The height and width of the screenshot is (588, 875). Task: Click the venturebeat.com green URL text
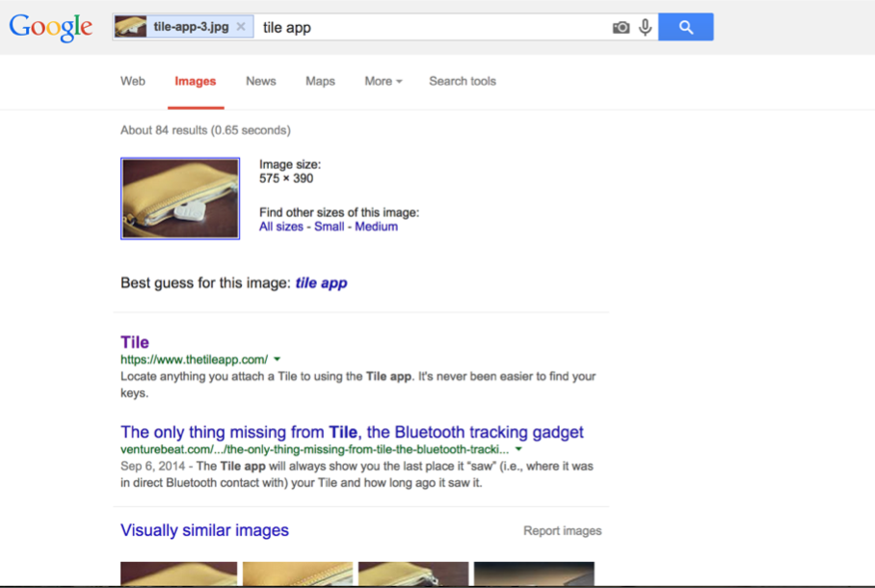coord(315,449)
